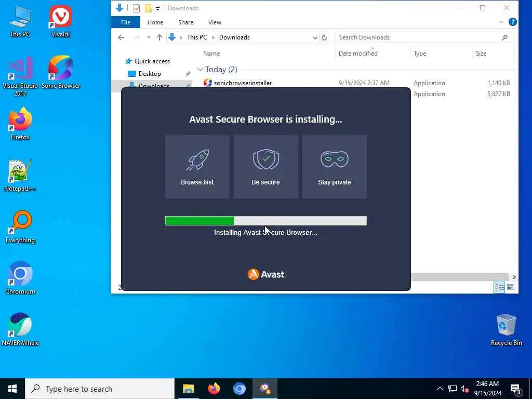Expand the address bar history dropdown
This screenshot has height=399, width=532.
pos(315,37)
